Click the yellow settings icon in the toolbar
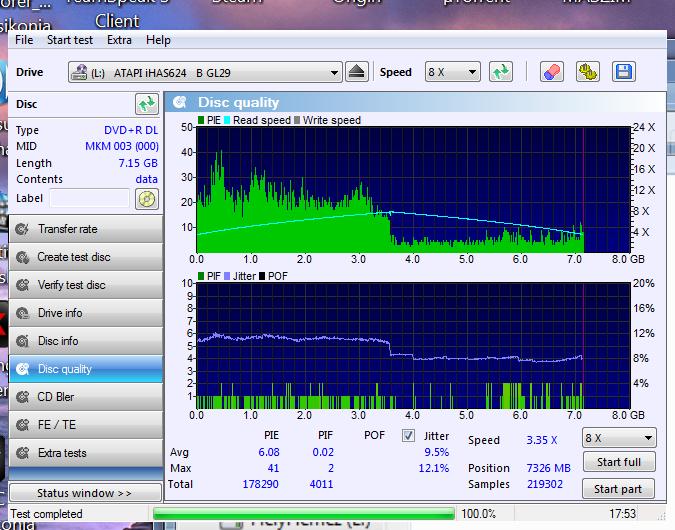The height and width of the screenshot is (530, 675). tap(587, 72)
